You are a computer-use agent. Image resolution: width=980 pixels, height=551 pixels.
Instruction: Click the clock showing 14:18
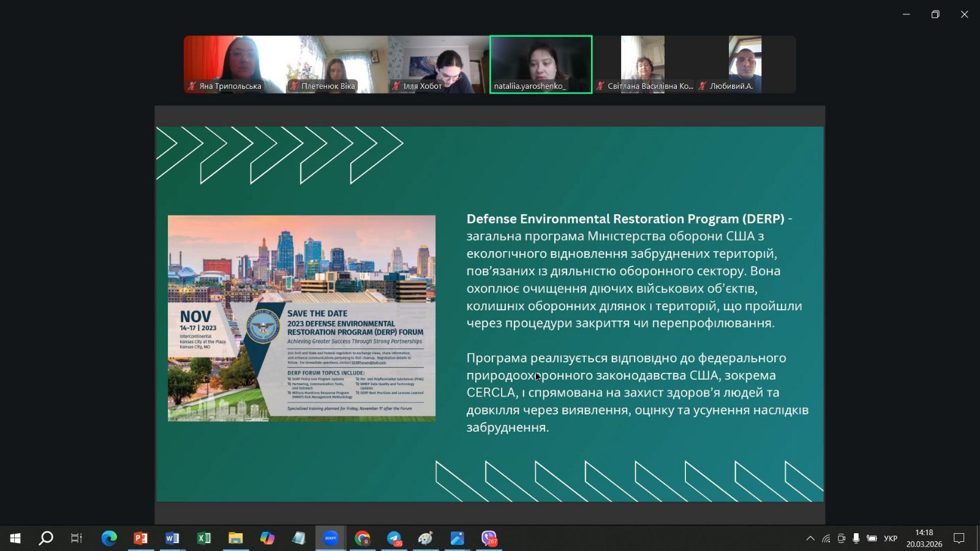click(924, 538)
